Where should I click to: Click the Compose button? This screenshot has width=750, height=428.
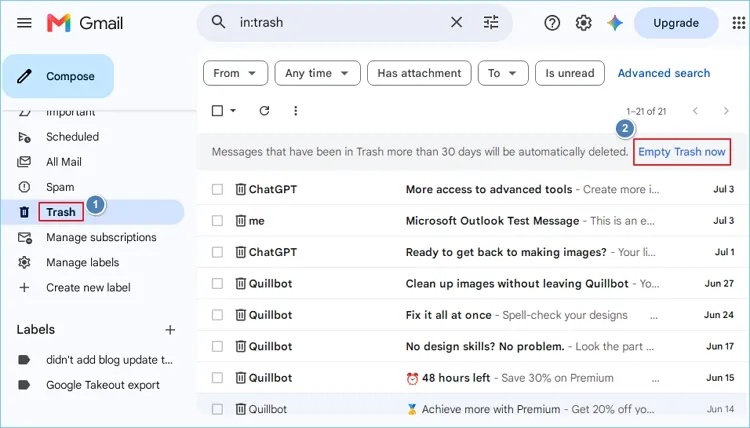tap(58, 76)
